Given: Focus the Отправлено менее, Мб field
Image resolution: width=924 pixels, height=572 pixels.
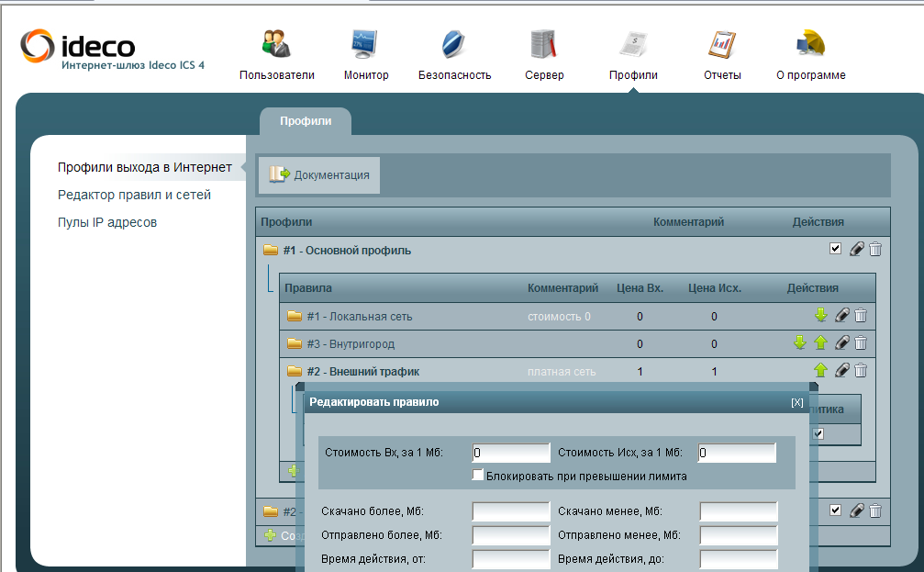Looking at the screenshot, I should coord(739,535).
